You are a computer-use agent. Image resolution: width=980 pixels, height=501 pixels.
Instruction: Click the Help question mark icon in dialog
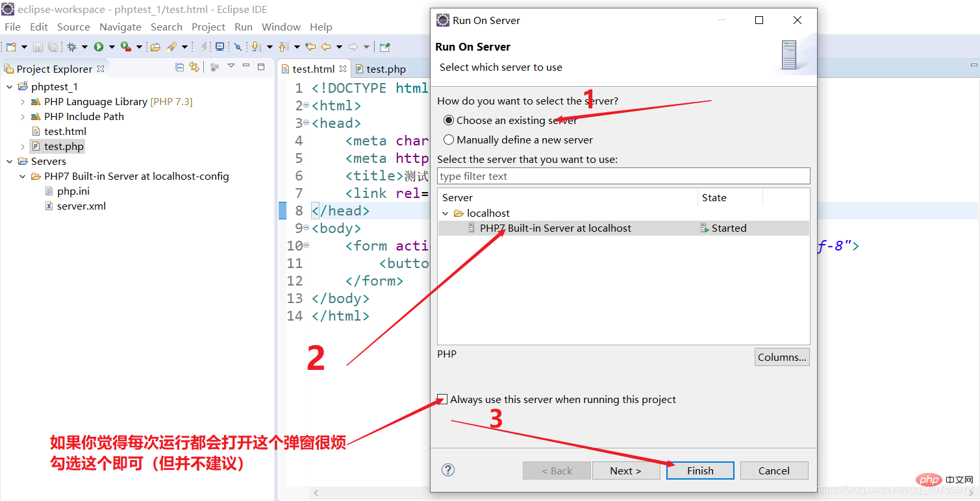point(448,470)
